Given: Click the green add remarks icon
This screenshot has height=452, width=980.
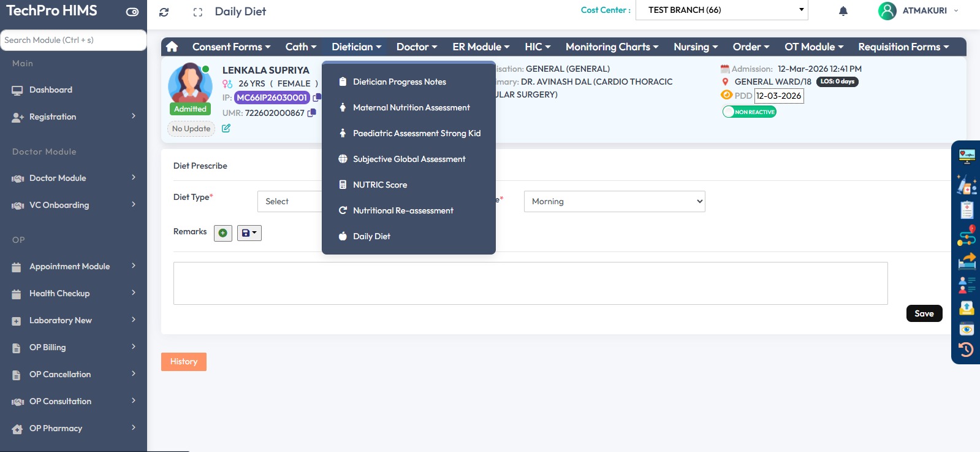Looking at the screenshot, I should (223, 233).
